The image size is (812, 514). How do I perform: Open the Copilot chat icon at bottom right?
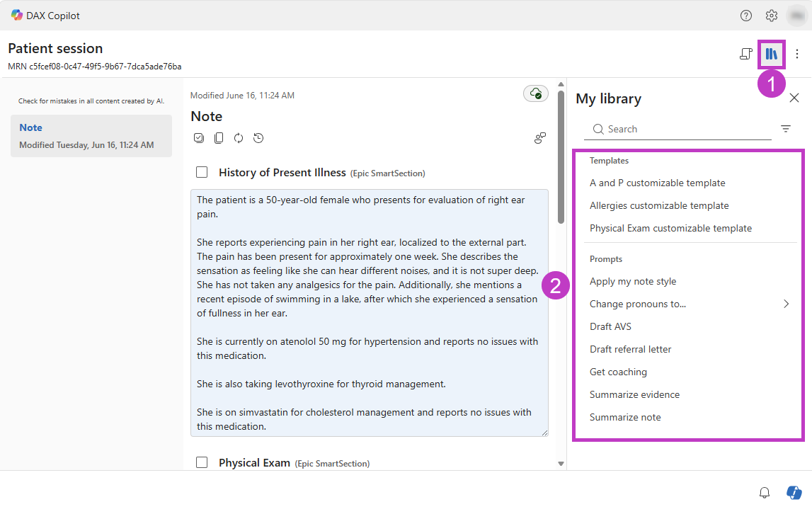coord(794,492)
